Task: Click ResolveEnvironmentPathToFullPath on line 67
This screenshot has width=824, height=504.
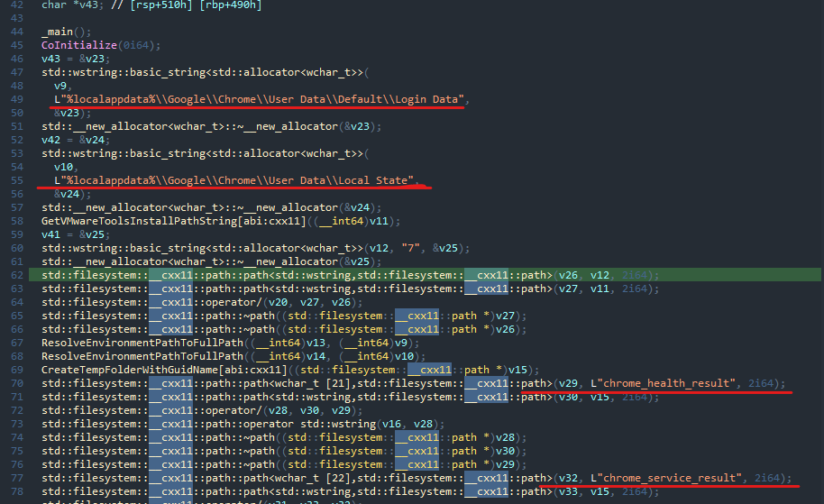Action: tap(142, 344)
